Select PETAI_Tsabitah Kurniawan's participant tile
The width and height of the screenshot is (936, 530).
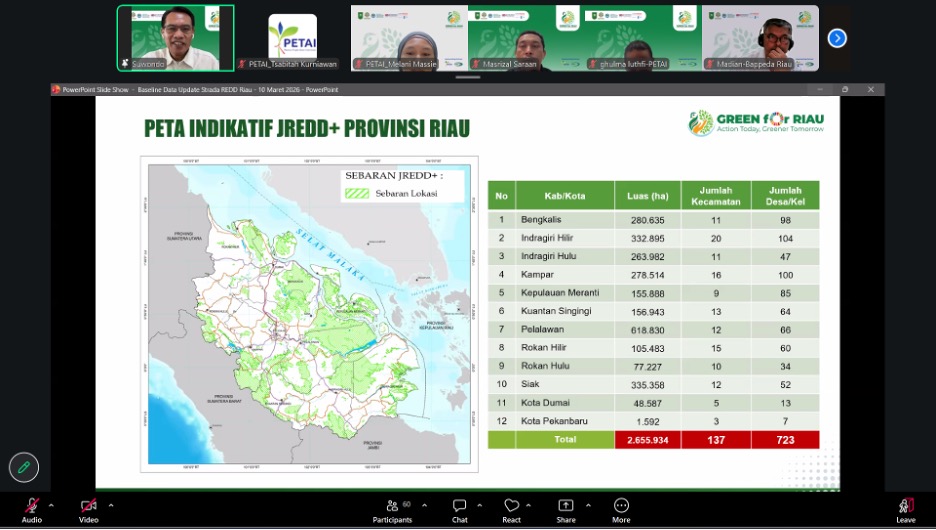(x=292, y=38)
